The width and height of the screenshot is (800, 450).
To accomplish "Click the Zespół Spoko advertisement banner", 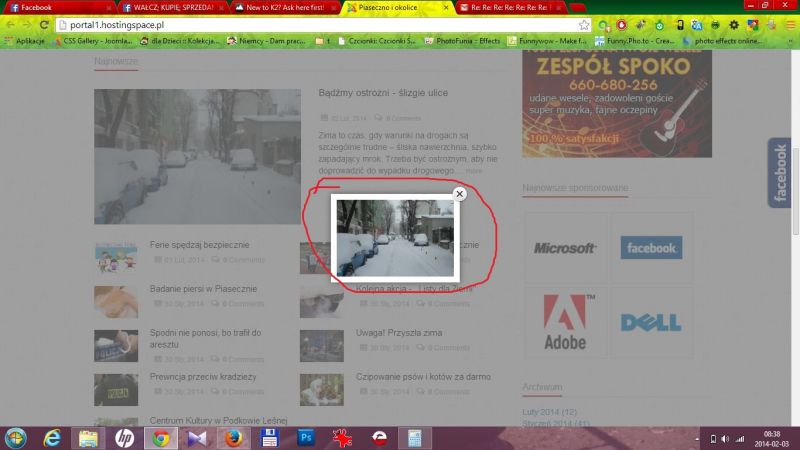I will coord(617,104).
